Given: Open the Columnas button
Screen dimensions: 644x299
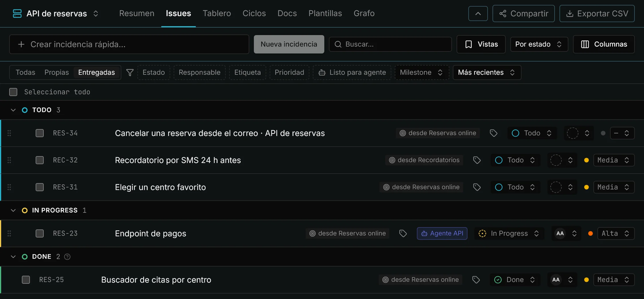Looking at the screenshot, I should (x=604, y=44).
